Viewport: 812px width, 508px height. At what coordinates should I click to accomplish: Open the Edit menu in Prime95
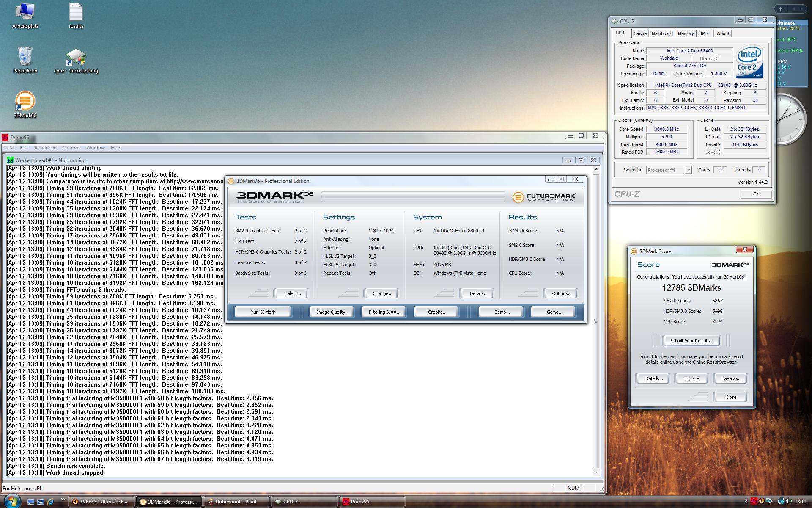pyautogui.click(x=24, y=148)
